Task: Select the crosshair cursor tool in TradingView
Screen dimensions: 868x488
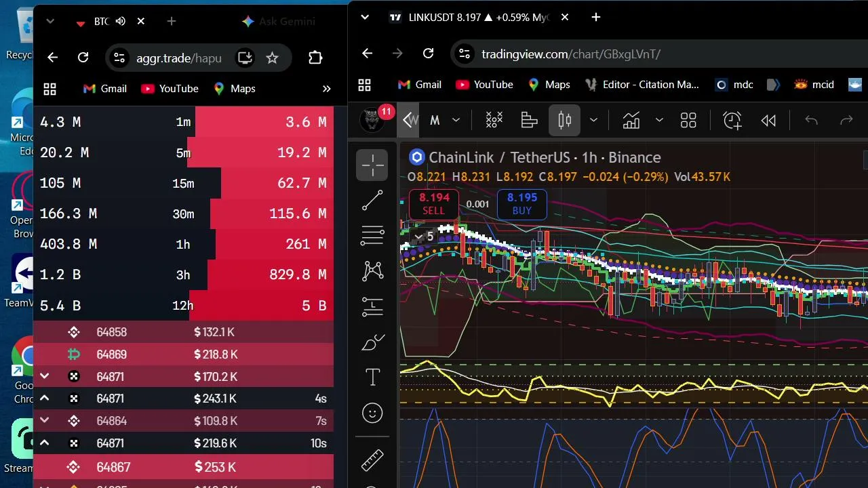Action: click(x=372, y=165)
